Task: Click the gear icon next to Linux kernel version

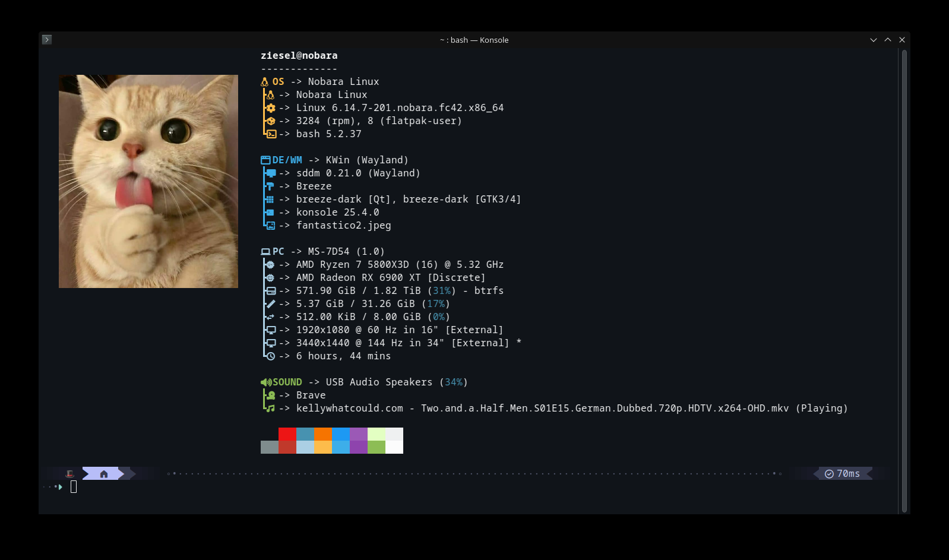Action: click(x=271, y=108)
